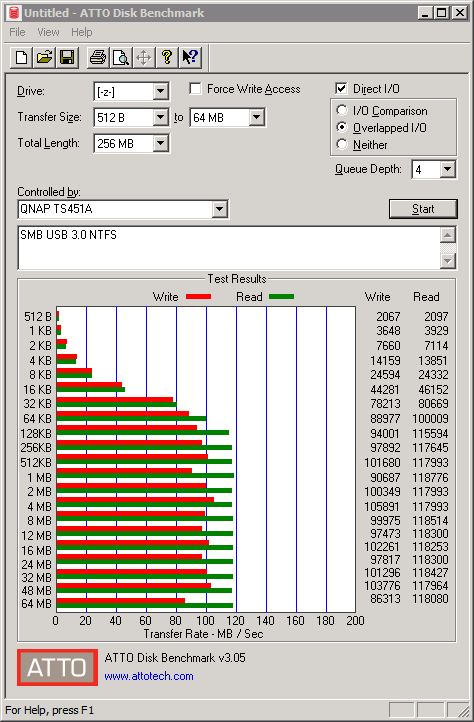Click the red ATTO logo
This screenshot has height=722, width=474.
pyautogui.click(x=58, y=667)
